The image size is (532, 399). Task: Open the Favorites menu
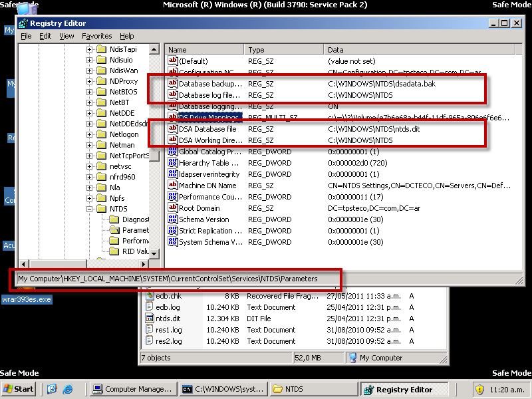(x=96, y=36)
